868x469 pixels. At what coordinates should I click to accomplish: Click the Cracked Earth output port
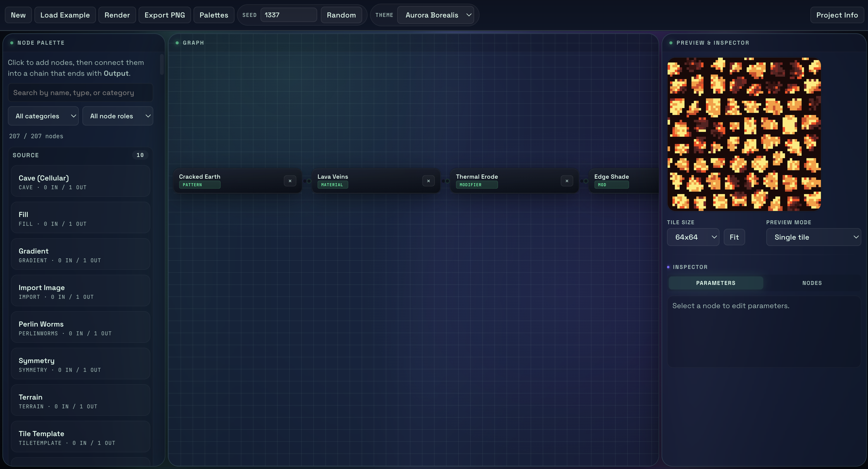(x=305, y=181)
